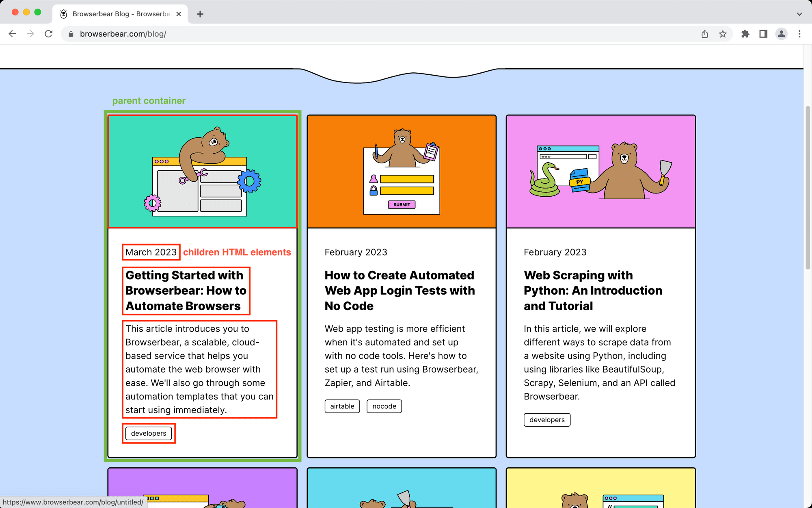Open the Web Scraping with Python article

coord(593,291)
